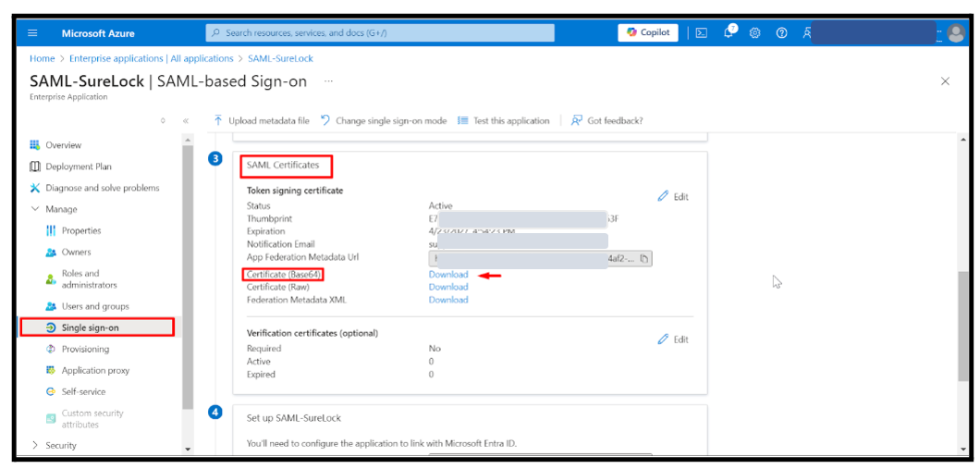This screenshot has height=469, width=980.
Task: Open portal settings gear
Action: (755, 33)
